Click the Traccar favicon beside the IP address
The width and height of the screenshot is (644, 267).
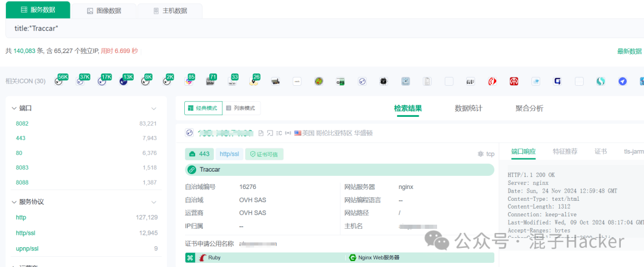190,133
